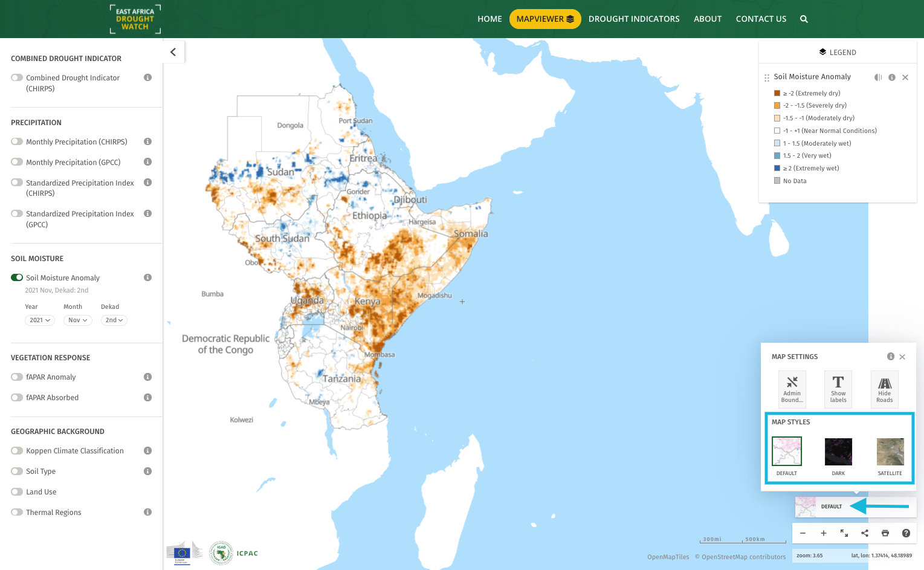924x570 pixels.
Task: Open info for Combined Drought Indicator (CHIRPS)
Action: pos(147,77)
